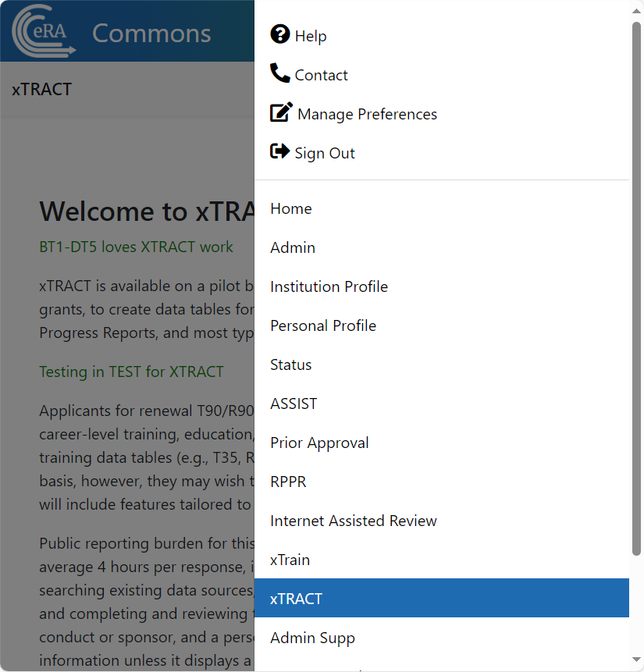Click the Manage Preferences edit icon

[x=281, y=112]
